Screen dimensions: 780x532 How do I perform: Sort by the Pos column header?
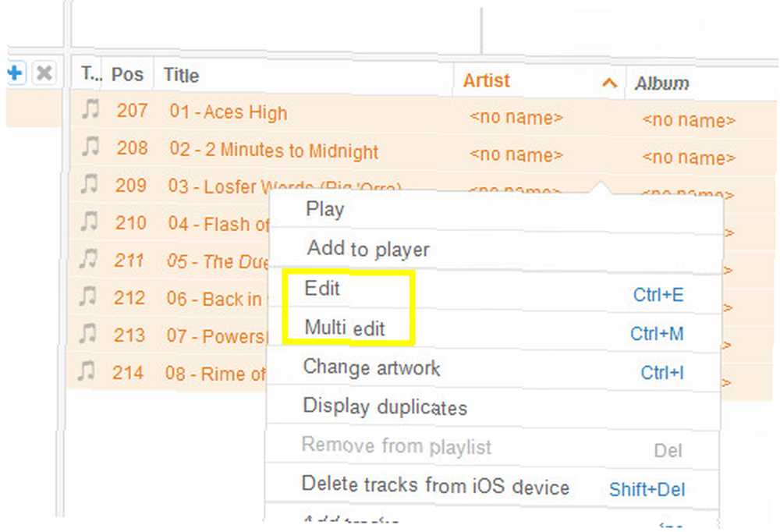pos(127,75)
